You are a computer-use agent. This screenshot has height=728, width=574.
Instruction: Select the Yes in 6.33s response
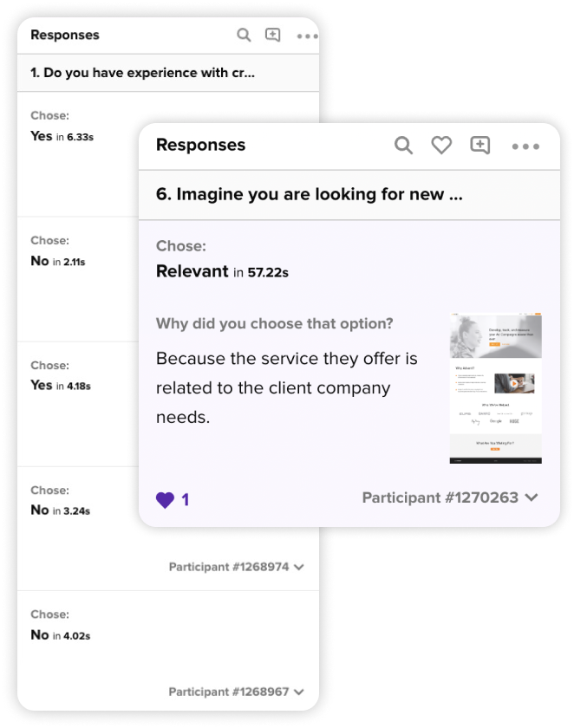pos(62,137)
